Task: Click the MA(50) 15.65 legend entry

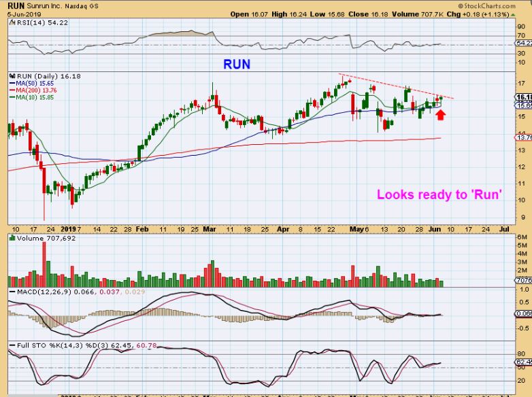Action: [35, 84]
